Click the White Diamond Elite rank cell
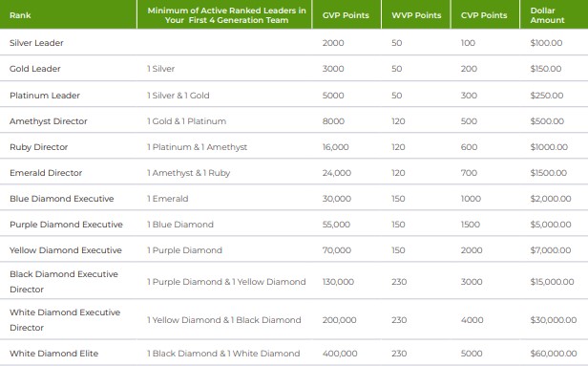Screen dimensions: 588x366 [x=54, y=354]
